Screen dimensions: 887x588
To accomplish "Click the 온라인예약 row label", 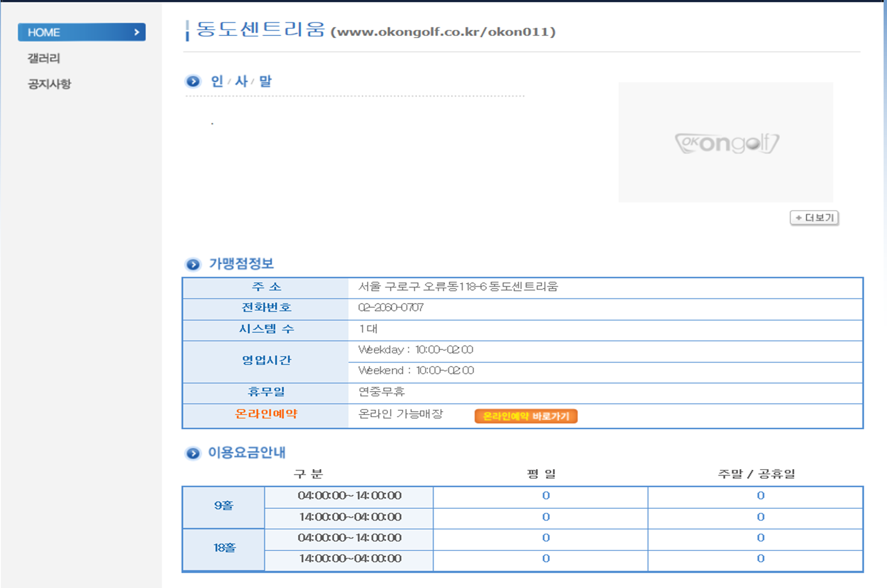I will [x=266, y=414].
